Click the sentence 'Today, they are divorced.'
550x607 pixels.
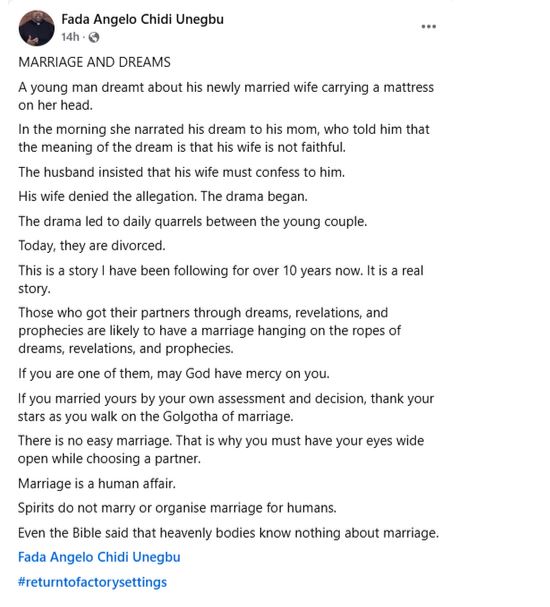(92, 246)
